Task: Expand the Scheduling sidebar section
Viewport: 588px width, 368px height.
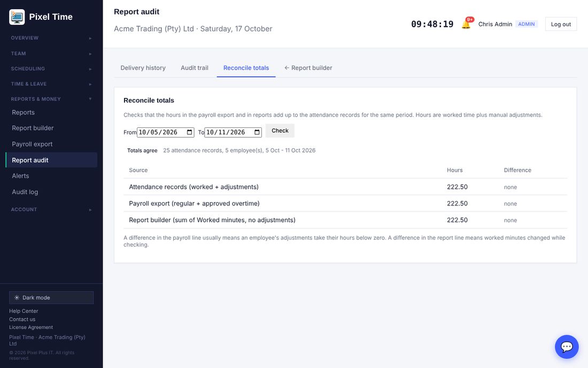Action: point(51,68)
